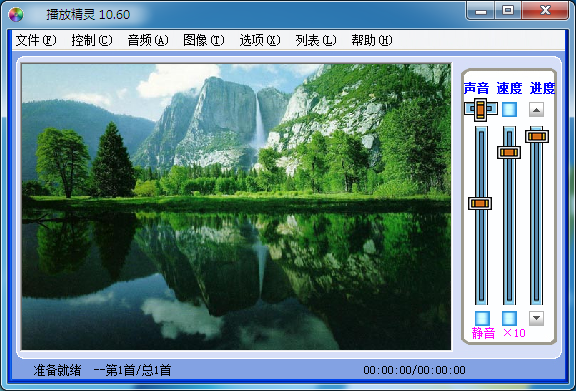The width and height of the screenshot is (576, 391).
Task: Click the 声音 volume slider handle
Action: (x=480, y=203)
